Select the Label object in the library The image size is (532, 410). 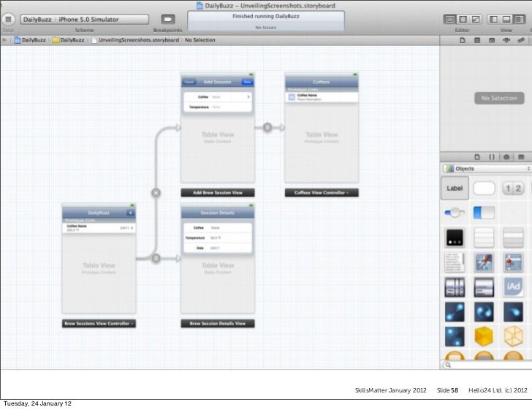(455, 189)
